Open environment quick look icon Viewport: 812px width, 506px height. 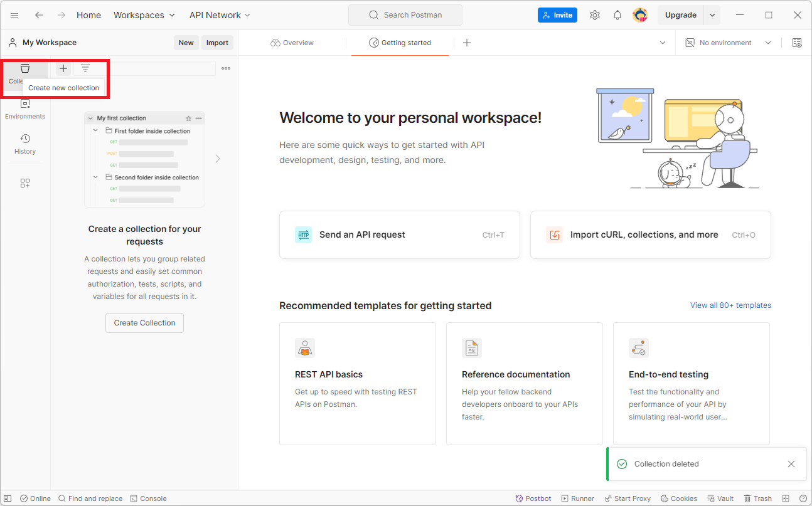coord(797,43)
